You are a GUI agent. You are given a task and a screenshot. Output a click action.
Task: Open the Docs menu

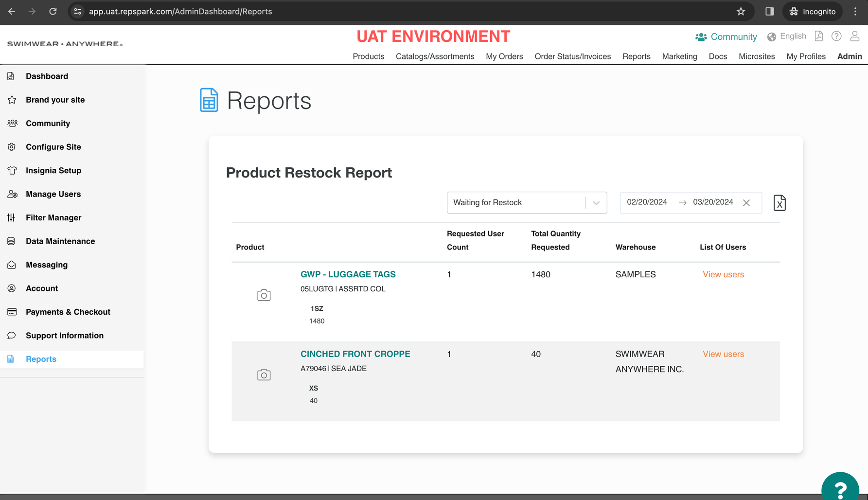pos(718,56)
